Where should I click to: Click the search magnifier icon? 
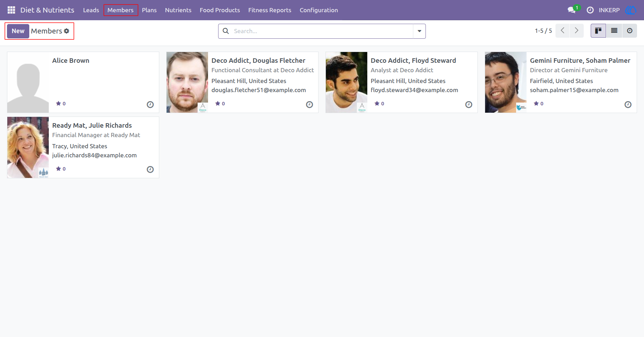[x=226, y=31]
